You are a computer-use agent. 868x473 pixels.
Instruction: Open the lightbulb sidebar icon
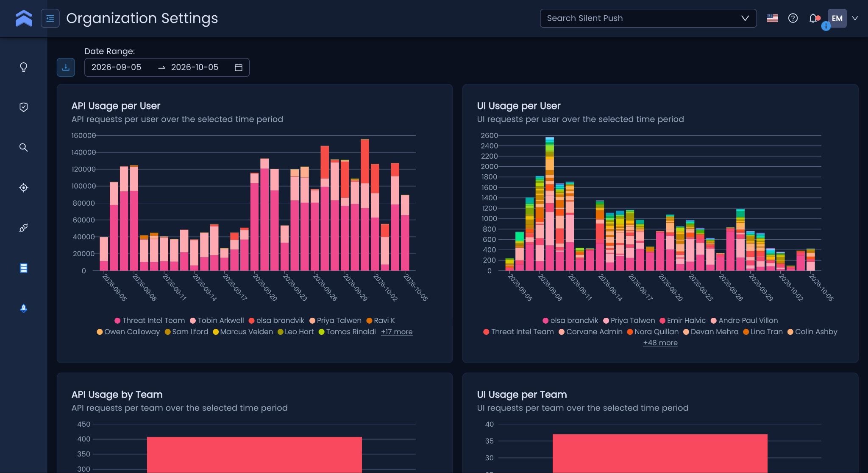pyautogui.click(x=24, y=67)
